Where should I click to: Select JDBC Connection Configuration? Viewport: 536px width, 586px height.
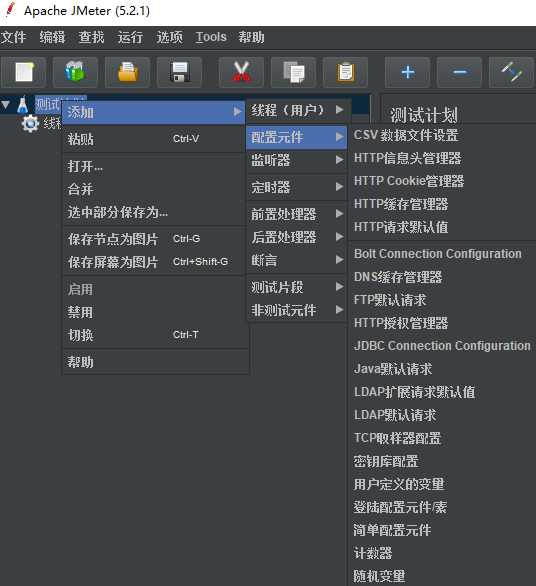(x=442, y=346)
